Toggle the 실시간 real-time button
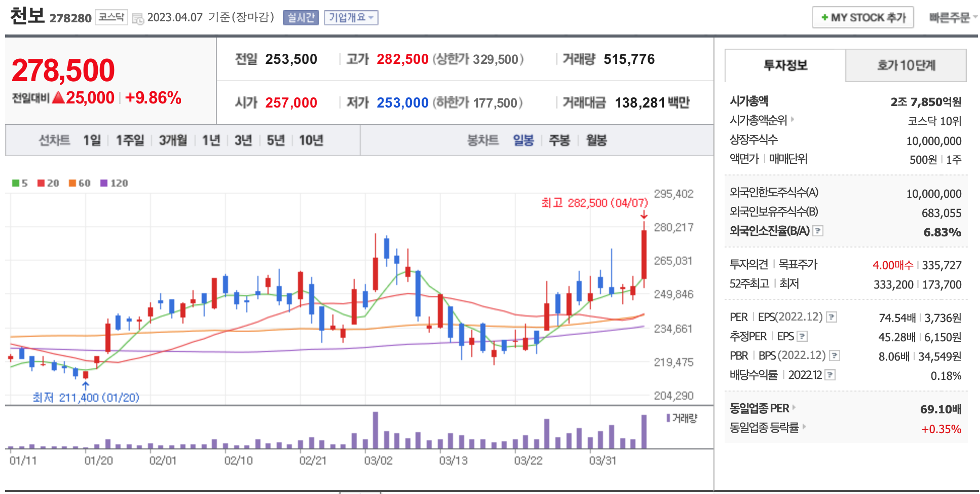This screenshot has height=494, width=980. [300, 18]
